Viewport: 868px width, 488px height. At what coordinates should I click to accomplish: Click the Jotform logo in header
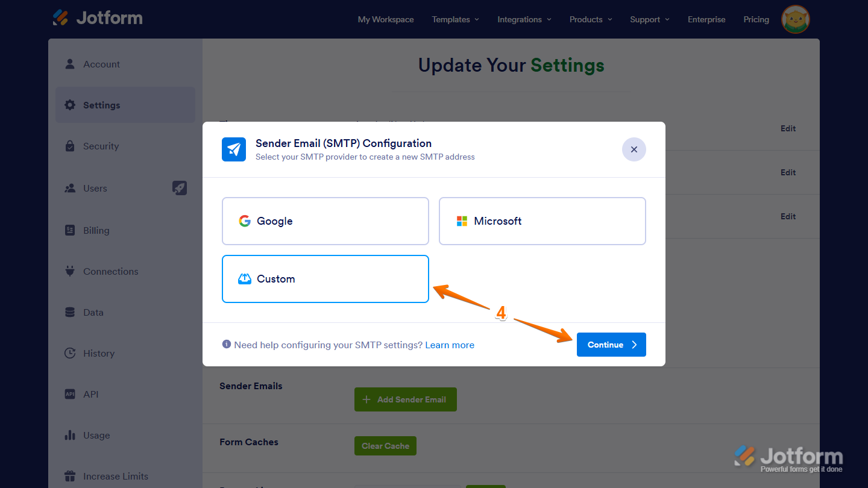pos(98,17)
